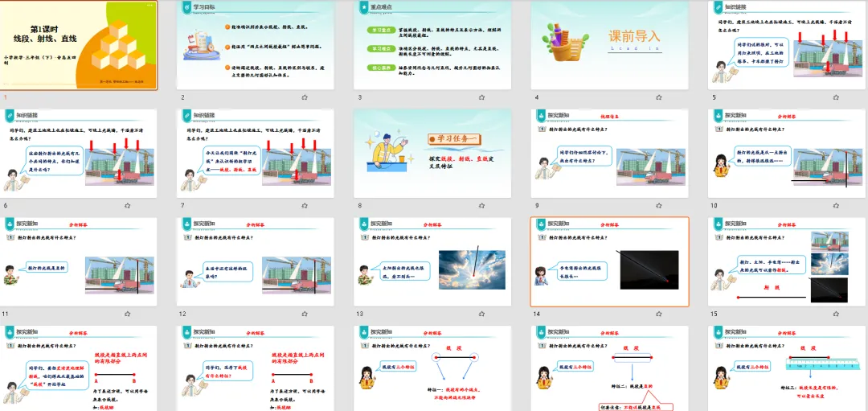The image size is (868, 411).
Task: Select slide 9 探究新知 thumbnail
Action: [610, 154]
